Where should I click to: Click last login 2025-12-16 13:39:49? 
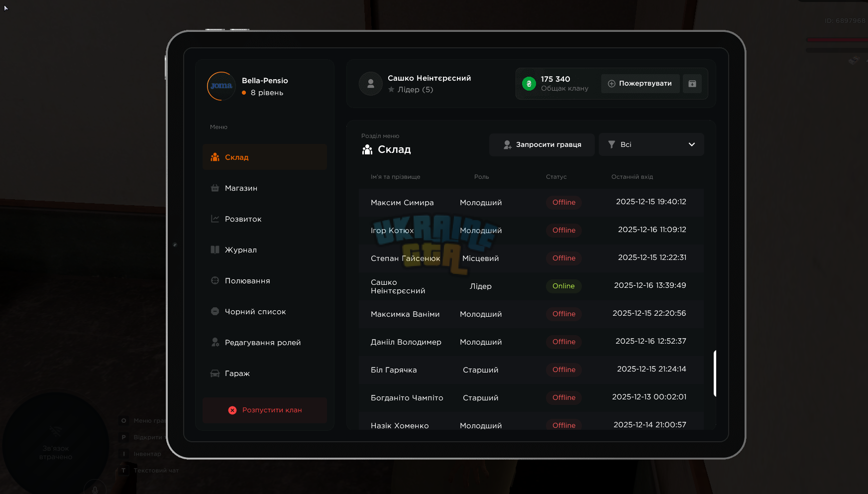tap(650, 285)
